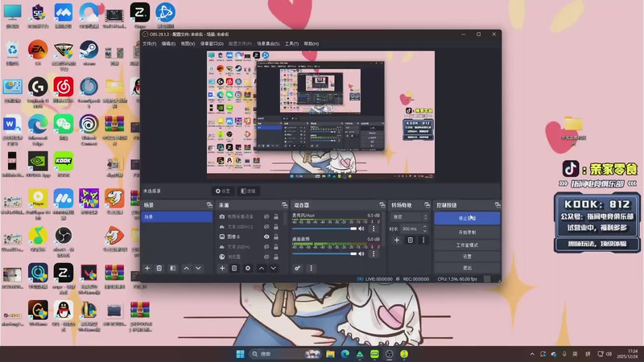Move the source up in Sources toolbar
644x362 pixels.
(262, 268)
